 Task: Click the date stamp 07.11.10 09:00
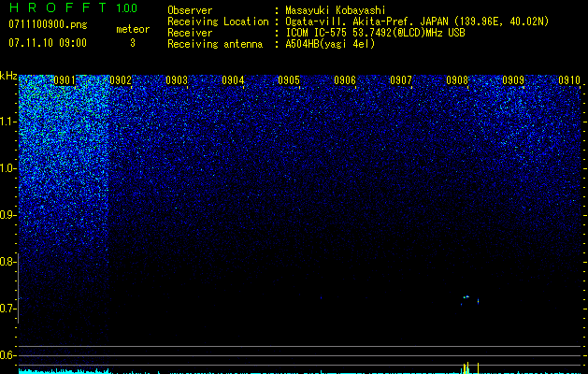[48, 43]
